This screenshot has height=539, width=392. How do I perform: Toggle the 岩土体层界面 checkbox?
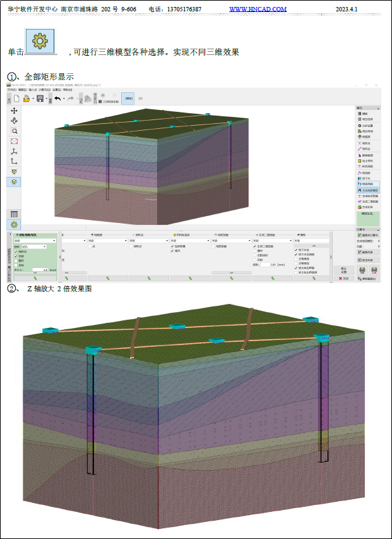coord(296,268)
